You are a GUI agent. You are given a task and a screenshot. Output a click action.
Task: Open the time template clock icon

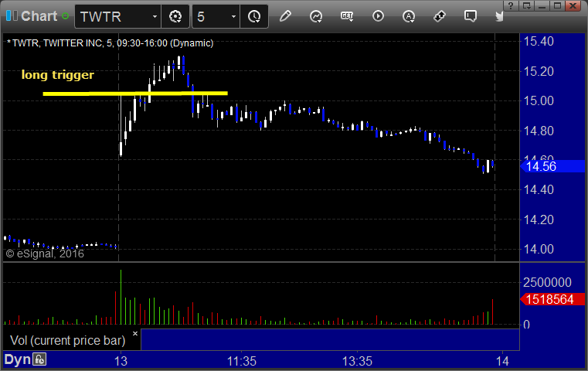pyautogui.click(x=254, y=16)
